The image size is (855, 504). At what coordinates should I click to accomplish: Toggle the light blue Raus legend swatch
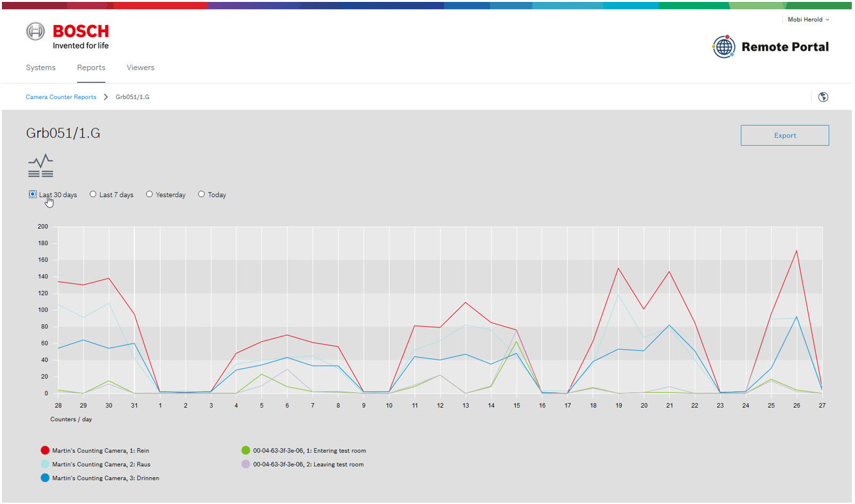point(45,464)
